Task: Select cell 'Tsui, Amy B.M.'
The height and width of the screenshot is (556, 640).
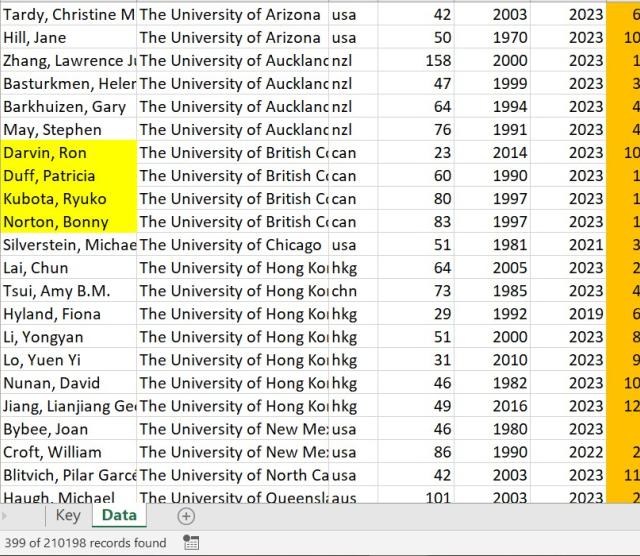Action: pyautogui.click(x=69, y=291)
